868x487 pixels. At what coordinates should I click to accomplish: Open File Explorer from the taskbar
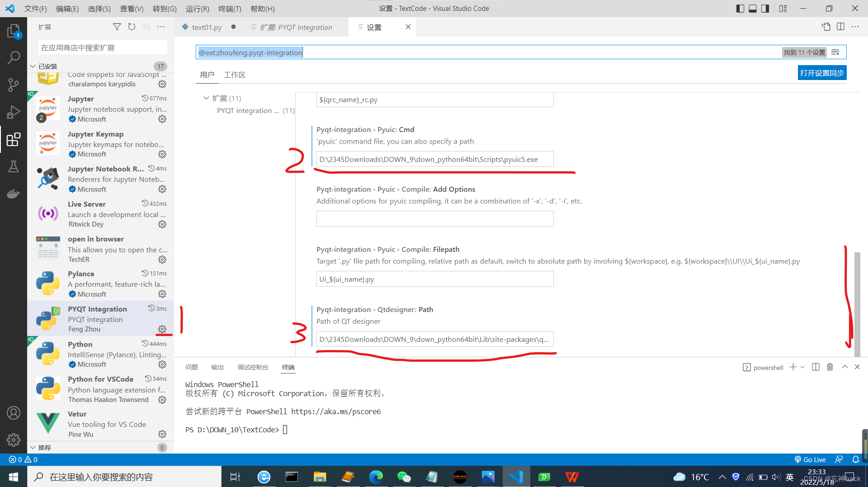pos(320,477)
